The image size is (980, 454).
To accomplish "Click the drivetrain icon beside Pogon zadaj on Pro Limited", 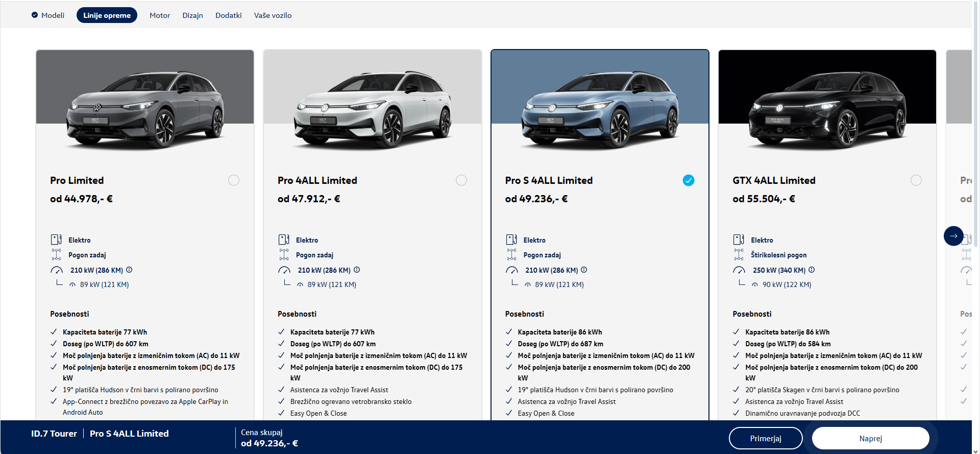I will pos(56,254).
